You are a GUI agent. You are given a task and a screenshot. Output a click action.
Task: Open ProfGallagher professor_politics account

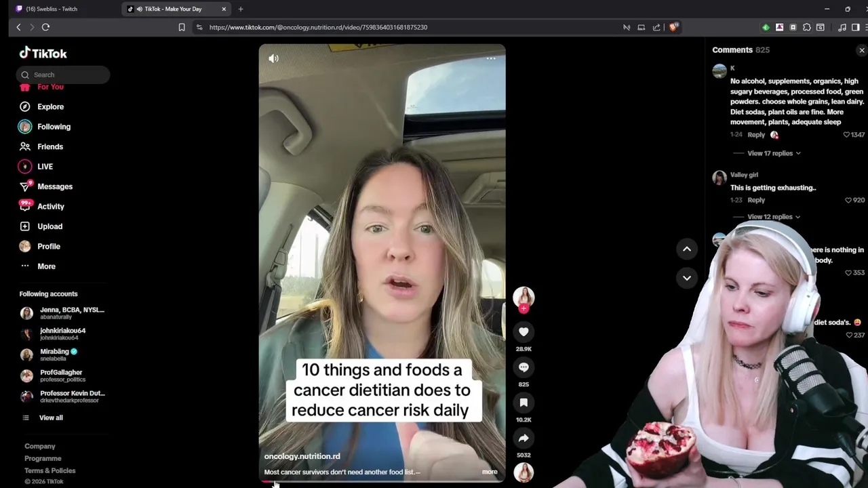tap(52, 375)
